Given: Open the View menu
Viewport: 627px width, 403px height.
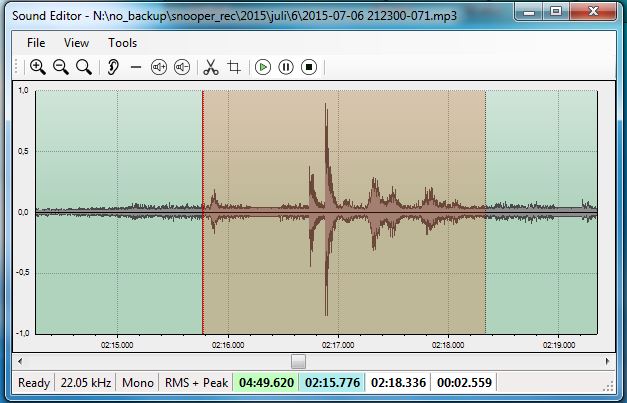Looking at the screenshot, I should (x=76, y=43).
